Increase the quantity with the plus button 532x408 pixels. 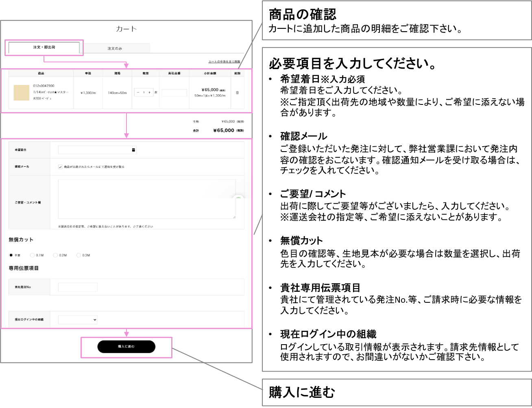click(149, 93)
